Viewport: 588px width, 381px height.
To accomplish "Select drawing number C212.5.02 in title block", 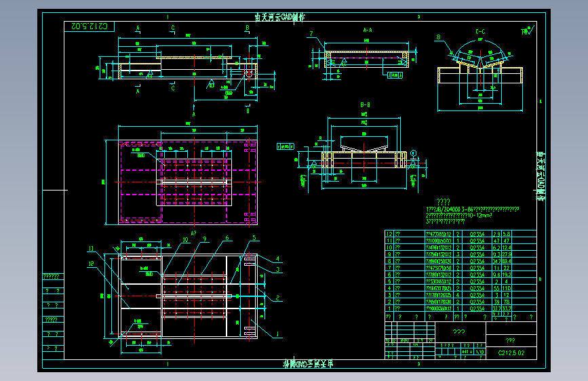I will [511, 353].
